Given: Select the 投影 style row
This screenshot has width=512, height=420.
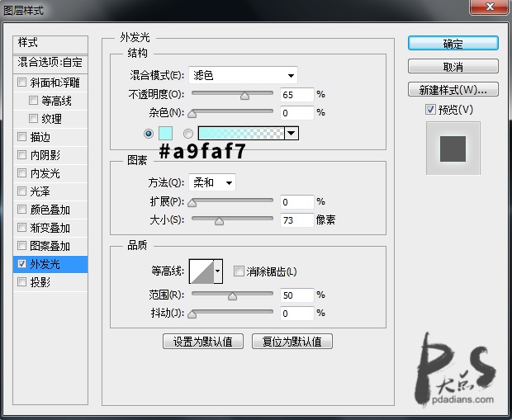Looking at the screenshot, I should point(50,282).
